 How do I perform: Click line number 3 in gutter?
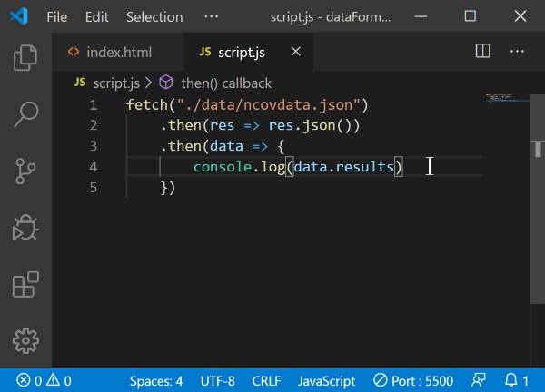[94, 146]
